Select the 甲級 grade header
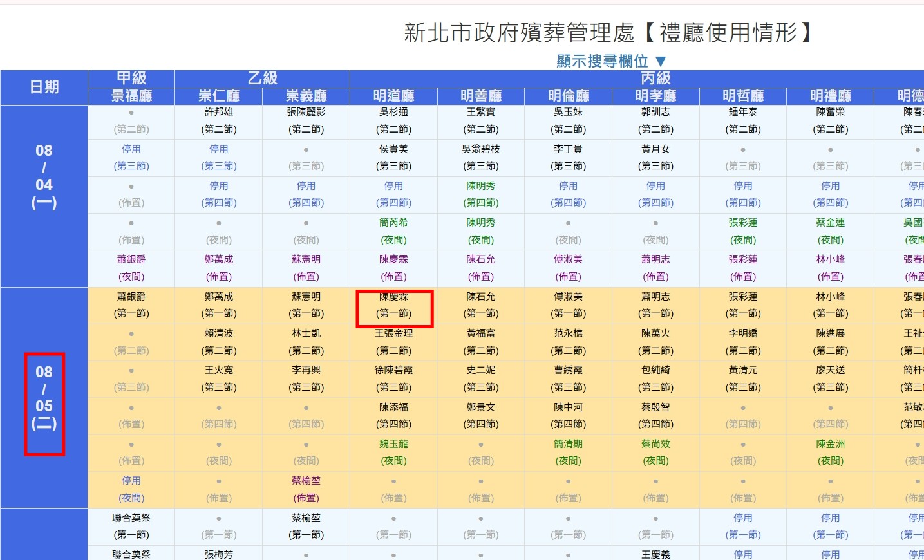The width and height of the screenshot is (924, 560). 131,79
